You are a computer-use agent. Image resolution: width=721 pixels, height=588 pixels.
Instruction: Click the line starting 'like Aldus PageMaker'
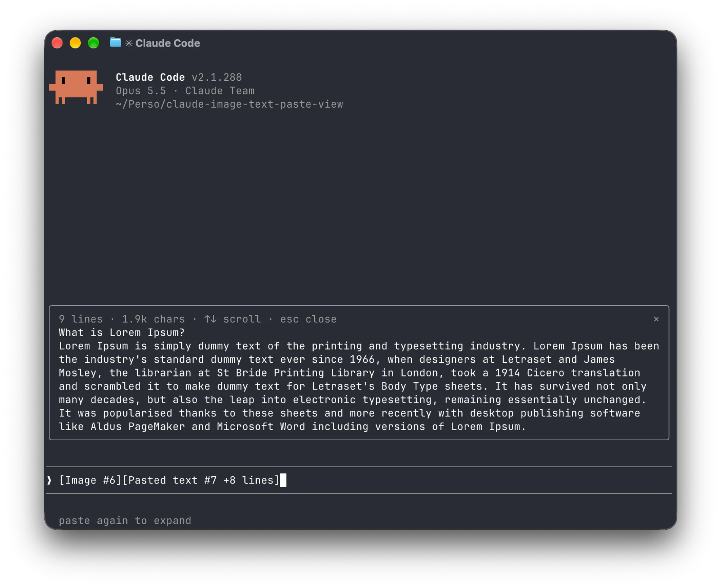tap(292, 427)
